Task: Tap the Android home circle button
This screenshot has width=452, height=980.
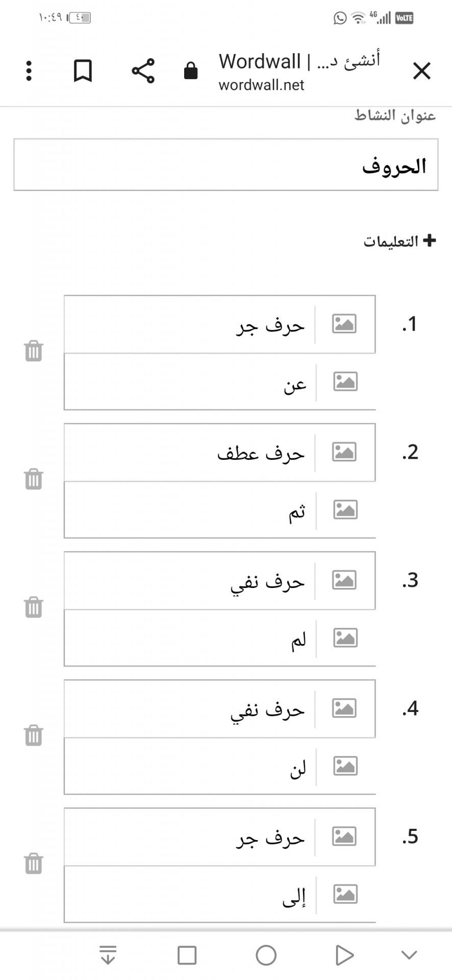Action: [266, 955]
